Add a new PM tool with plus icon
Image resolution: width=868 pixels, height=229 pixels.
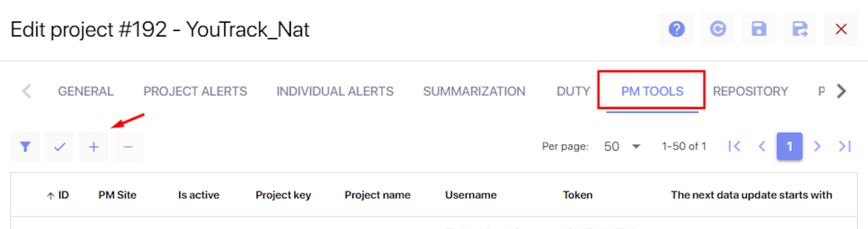click(94, 147)
